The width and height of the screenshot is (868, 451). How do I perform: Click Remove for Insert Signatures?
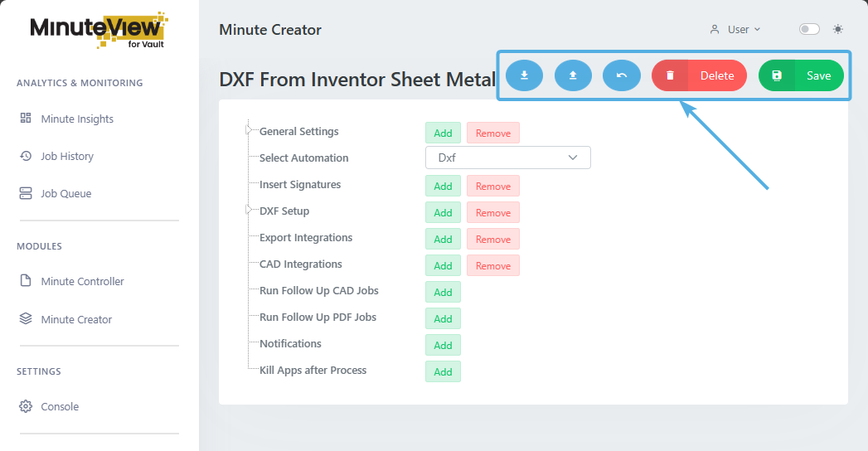pyautogui.click(x=492, y=186)
